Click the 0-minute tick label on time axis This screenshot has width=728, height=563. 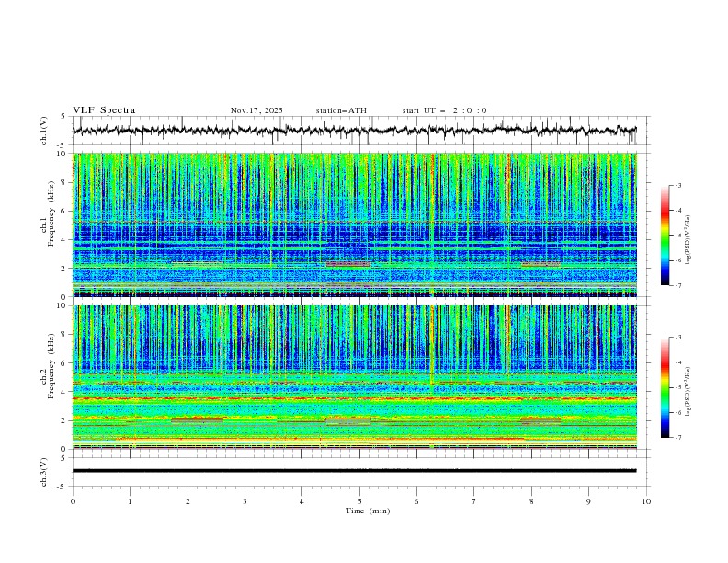tap(73, 500)
